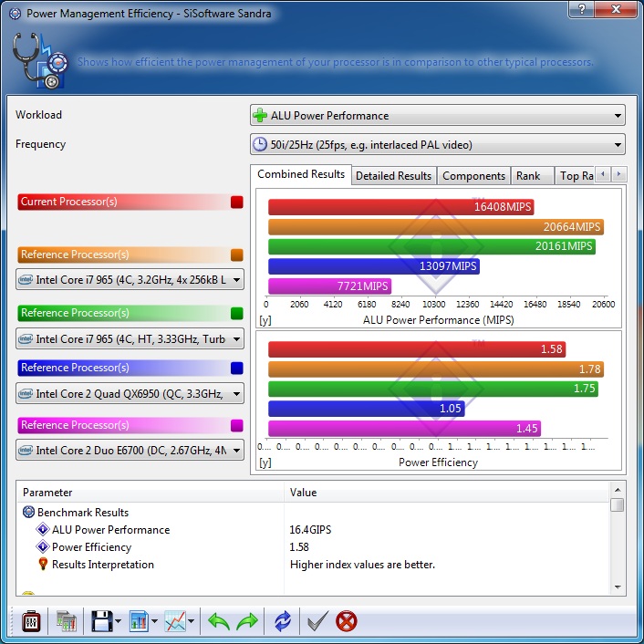Click the grayed-out table export icon
The width and height of the screenshot is (644, 644).
point(66,621)
